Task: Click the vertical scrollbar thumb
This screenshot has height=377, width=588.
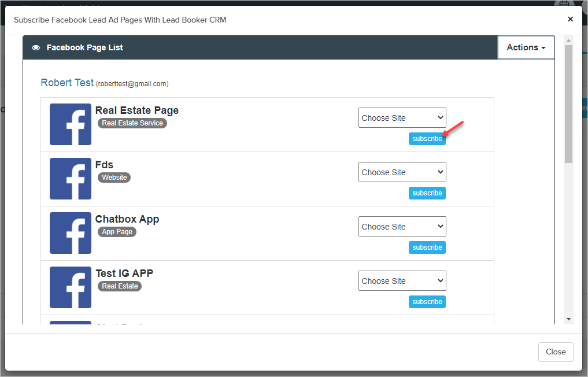Action: [568, 104]
